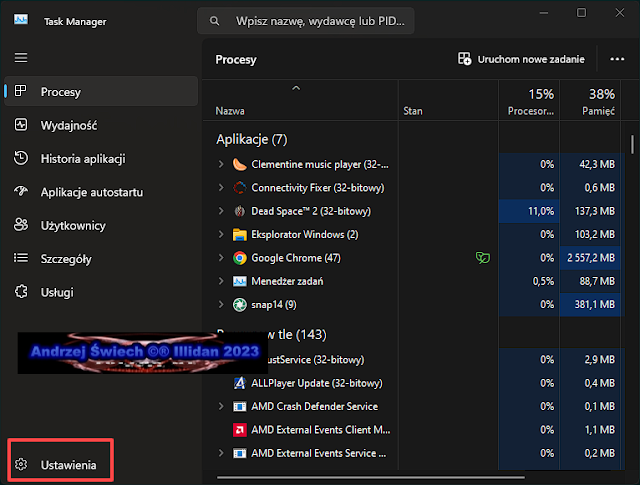Click the Wydajność performance icon
Screen dimensions: 640x485
[21, 125]
